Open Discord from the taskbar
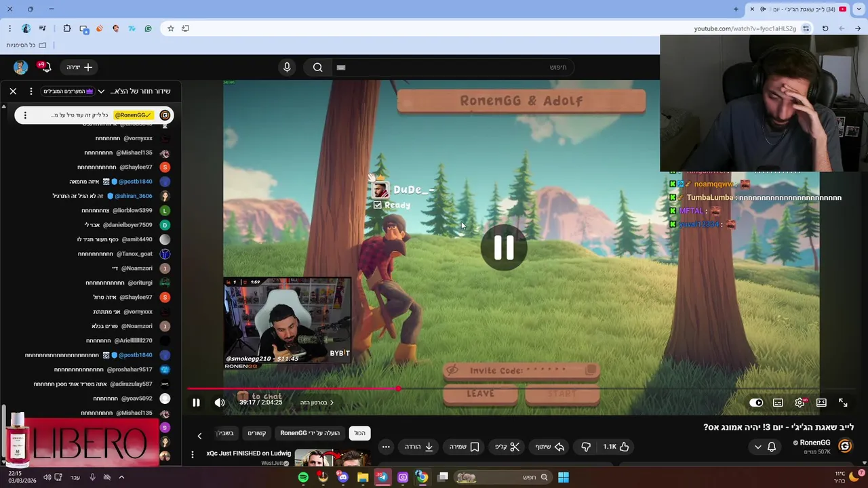The width and height of the screenshot is (868, 488). [x=342, y=477]
